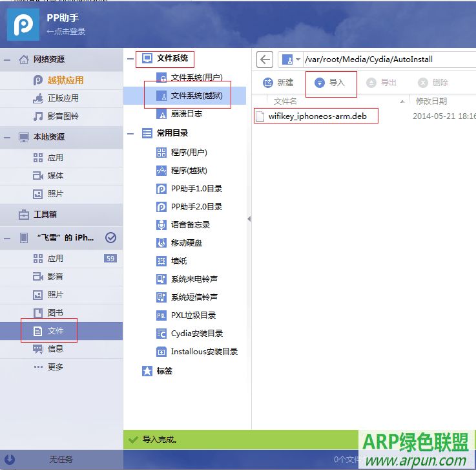Collapse the 常用目录 tree node

pyautogui.click(x=130, y=133)
